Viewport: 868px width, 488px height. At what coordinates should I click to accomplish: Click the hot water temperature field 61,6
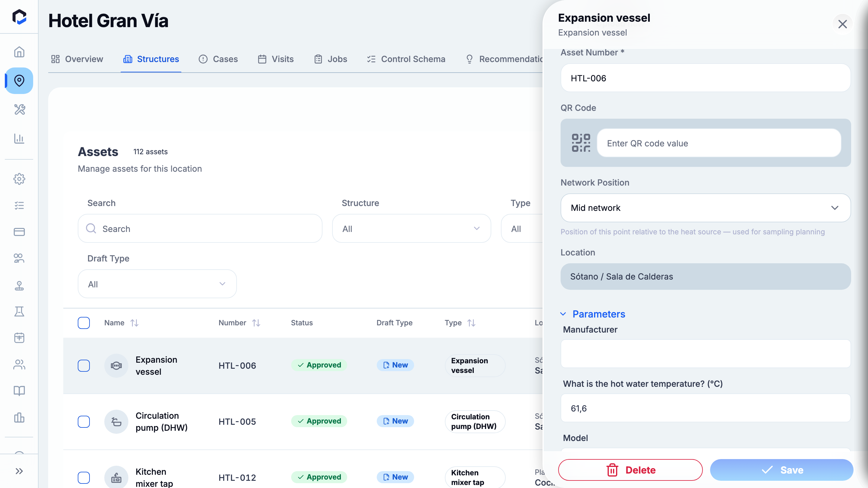(705, 408)
